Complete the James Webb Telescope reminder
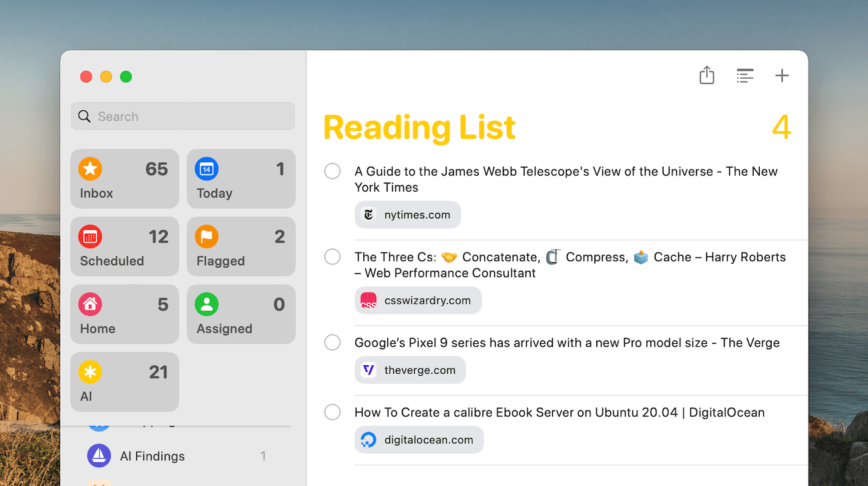 pyautogui.click(x=333, y=171)
